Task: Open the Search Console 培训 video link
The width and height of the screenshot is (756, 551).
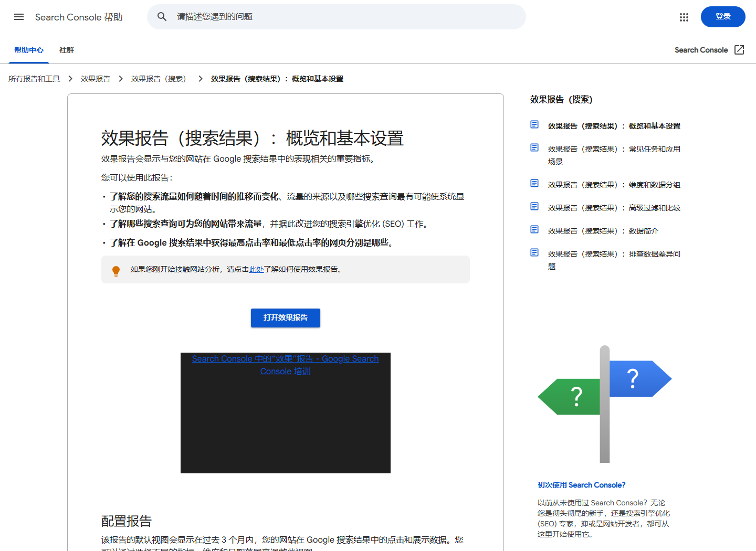Action: [x=286, y=365]
